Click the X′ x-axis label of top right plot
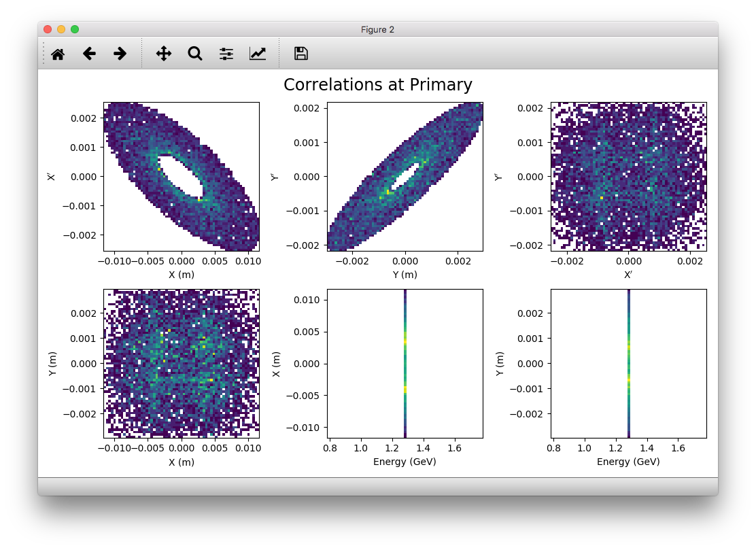756x550 pixels. coord(628,275)
